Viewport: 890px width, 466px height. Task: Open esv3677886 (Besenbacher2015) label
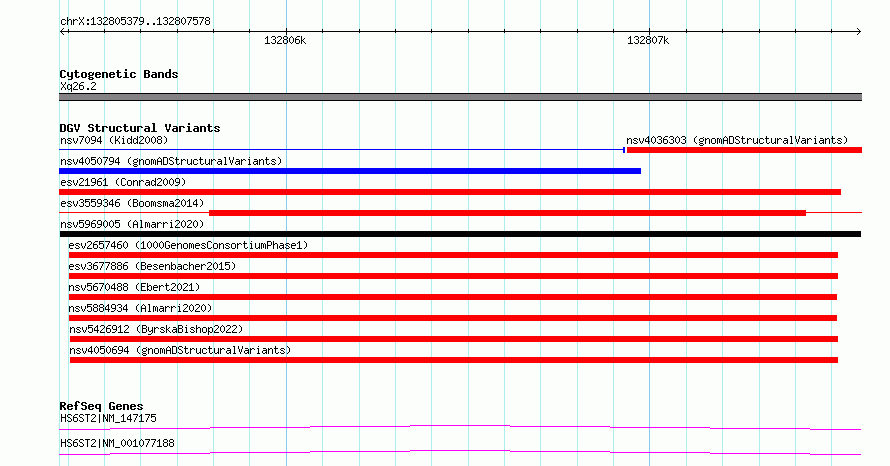coord(152,266)
